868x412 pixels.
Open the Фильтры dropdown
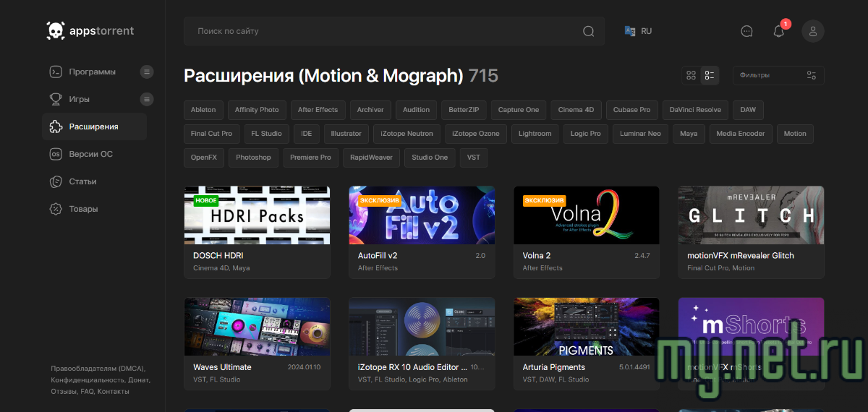(778, 75)
